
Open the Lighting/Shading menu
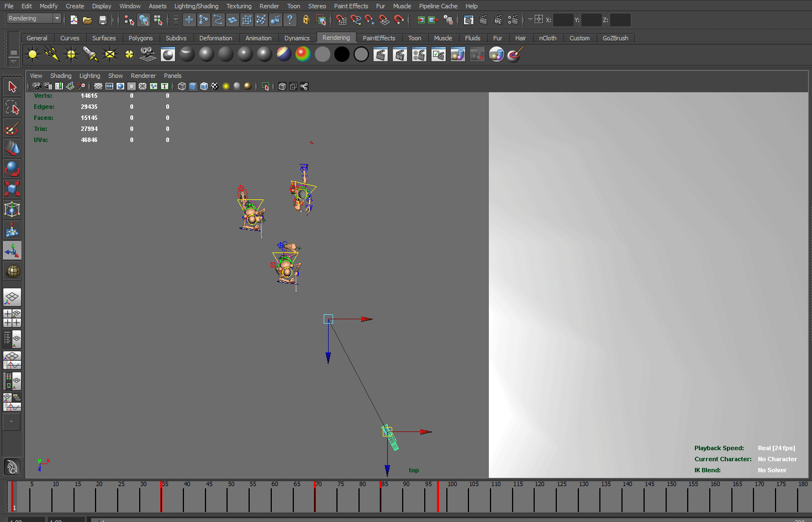point(196,6)
